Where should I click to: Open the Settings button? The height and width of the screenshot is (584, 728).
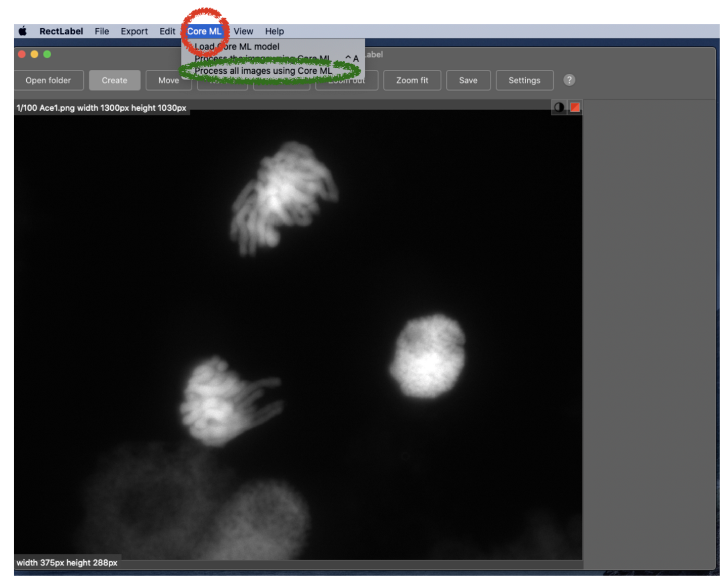(524, 80)
